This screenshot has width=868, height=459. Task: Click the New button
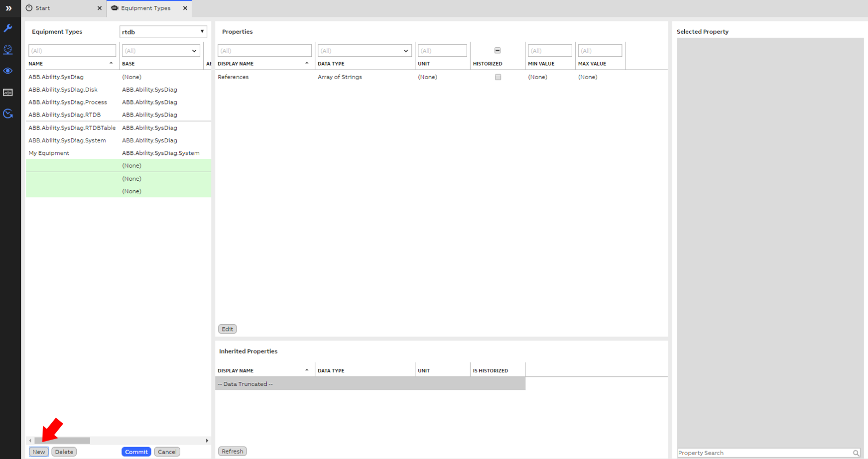click(x=39, y=452)
